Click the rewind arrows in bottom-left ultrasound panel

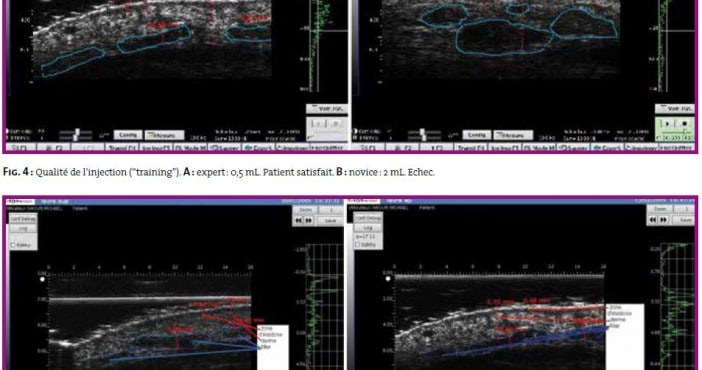click(x=299, y=220)
